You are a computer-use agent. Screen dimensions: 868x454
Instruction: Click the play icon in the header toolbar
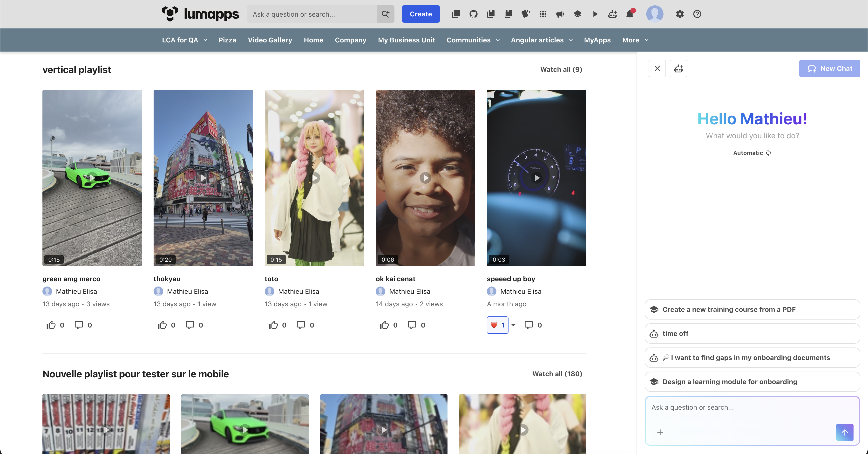tap(595, 14)
